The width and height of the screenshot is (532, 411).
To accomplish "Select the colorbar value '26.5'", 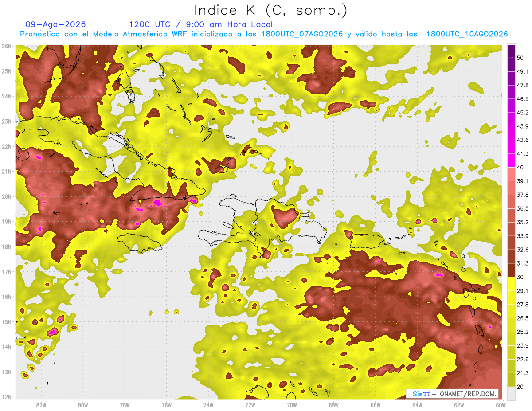I will click(x=523, y=318).
